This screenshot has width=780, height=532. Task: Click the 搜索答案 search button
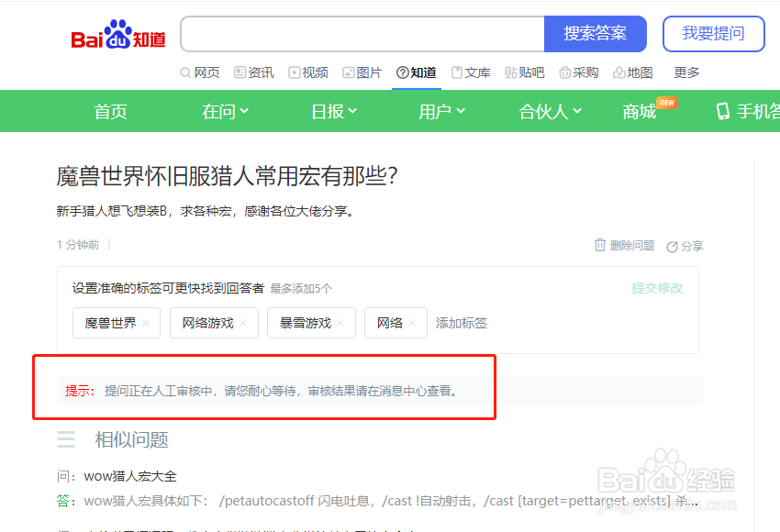596,33
